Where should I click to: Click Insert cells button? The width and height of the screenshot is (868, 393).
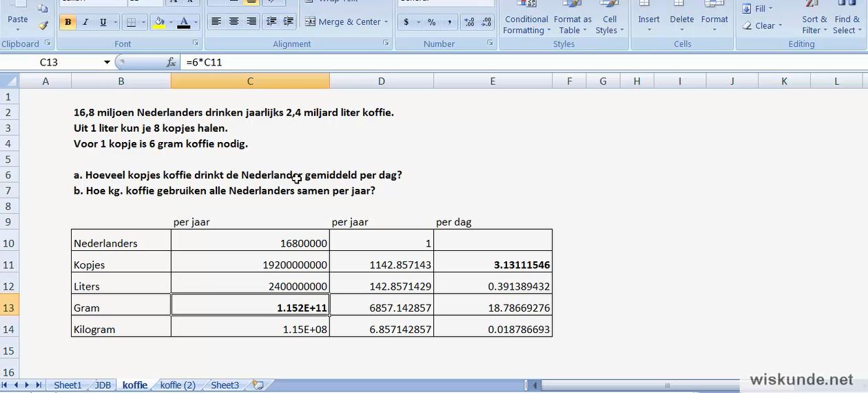(649, 19)
